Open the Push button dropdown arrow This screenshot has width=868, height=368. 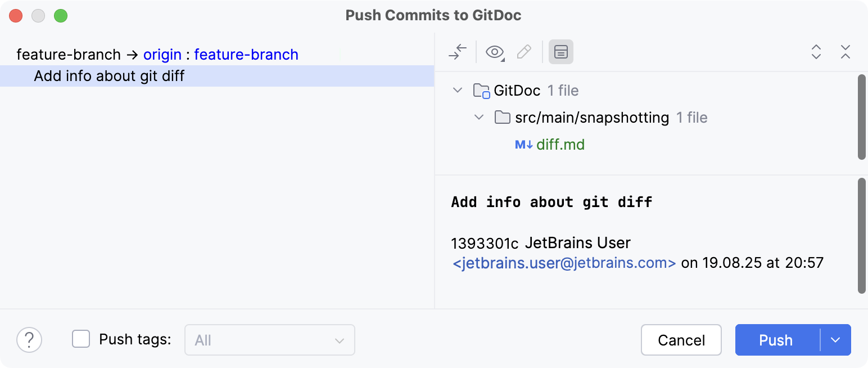click(x=835, y=340)
